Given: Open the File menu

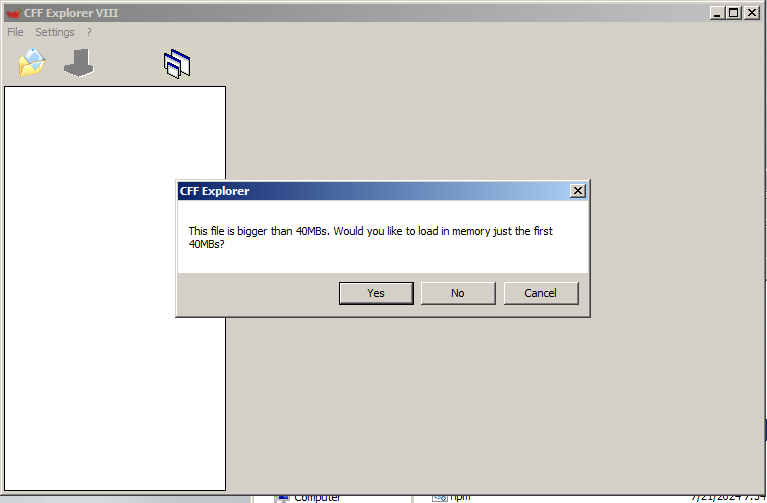Looking at the screenshot, I should [x=15, y=32].
